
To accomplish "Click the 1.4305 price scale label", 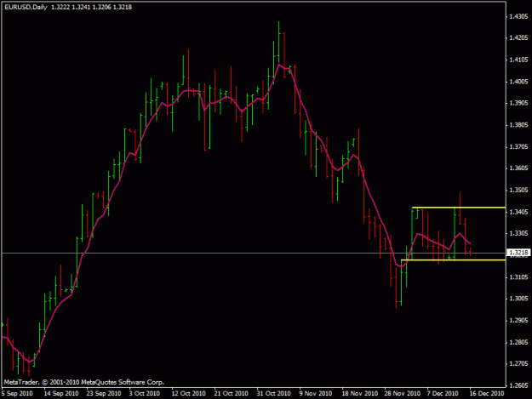I will (518, 16).
